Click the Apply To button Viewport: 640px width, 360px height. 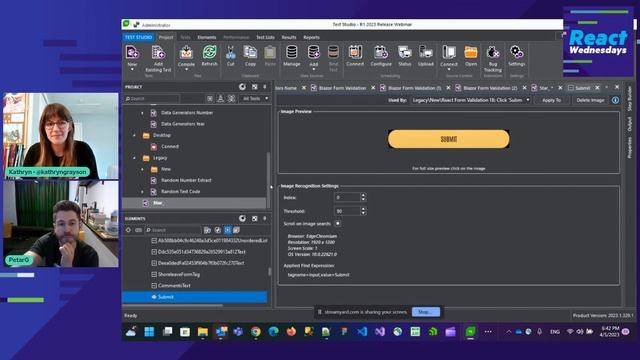coord(551,100)
